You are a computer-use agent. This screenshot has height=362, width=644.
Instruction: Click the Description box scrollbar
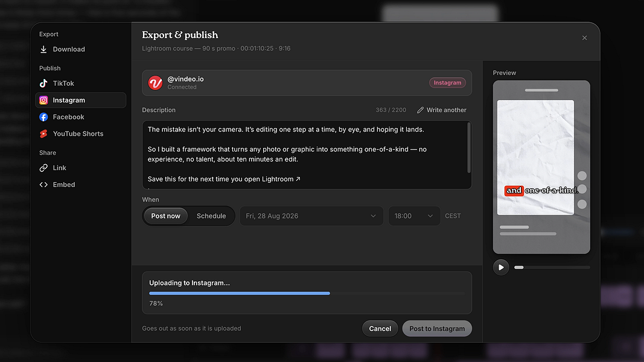pyautogui.click(x=468, y=148)
